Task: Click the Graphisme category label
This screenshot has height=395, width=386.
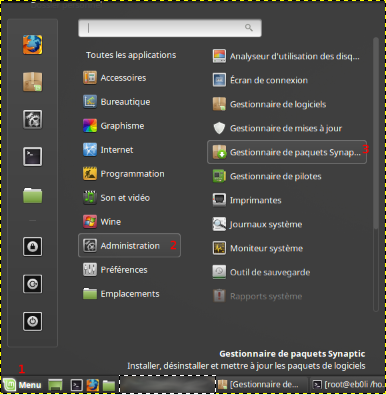Action: click(x=122, y=126)
